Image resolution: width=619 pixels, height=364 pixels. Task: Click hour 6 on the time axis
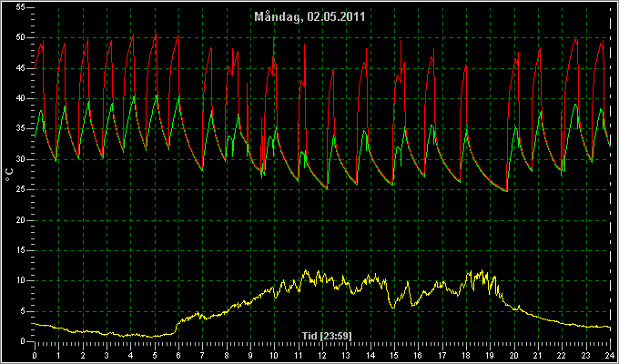178,355
